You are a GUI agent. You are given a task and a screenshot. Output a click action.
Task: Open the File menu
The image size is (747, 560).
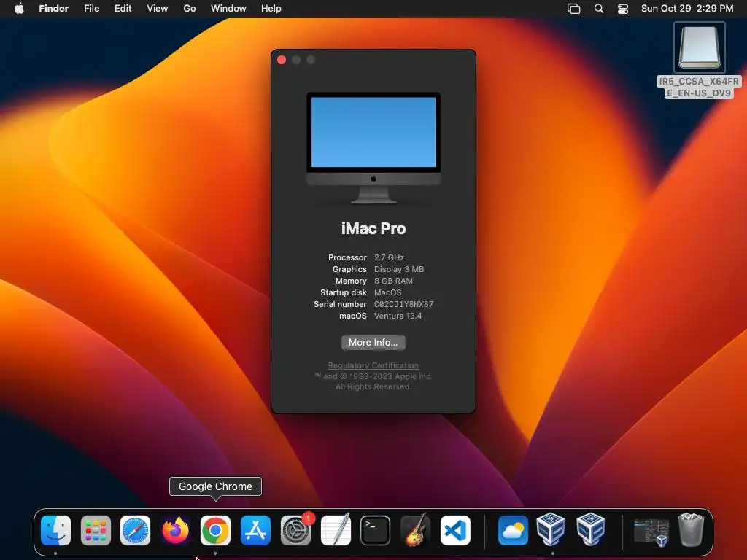coord(91,8)
